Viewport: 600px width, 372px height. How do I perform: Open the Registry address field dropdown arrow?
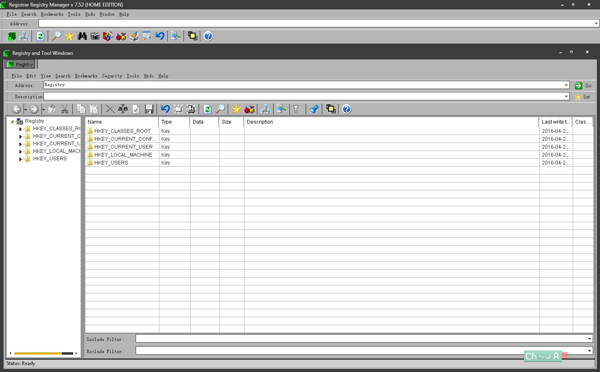[x=566, y=85]
